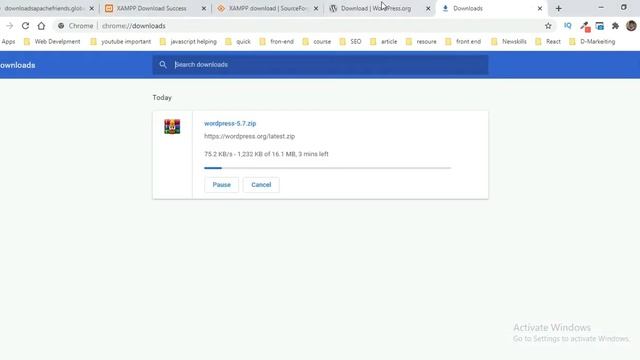
Task: Click the search magnifier icon in downloads
Action: click(x=163, y=64)
